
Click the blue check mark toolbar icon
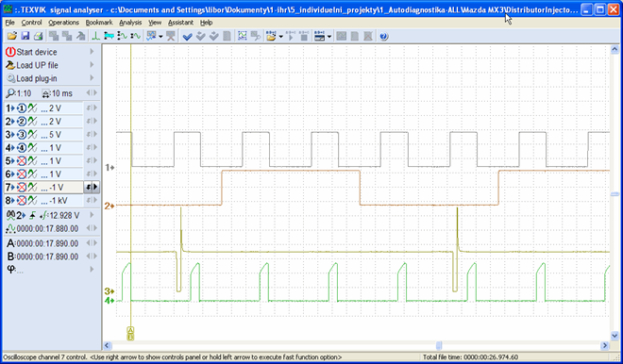187,37
